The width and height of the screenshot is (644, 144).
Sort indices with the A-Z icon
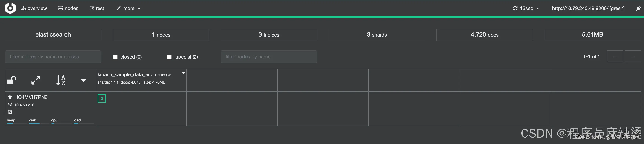61,80
